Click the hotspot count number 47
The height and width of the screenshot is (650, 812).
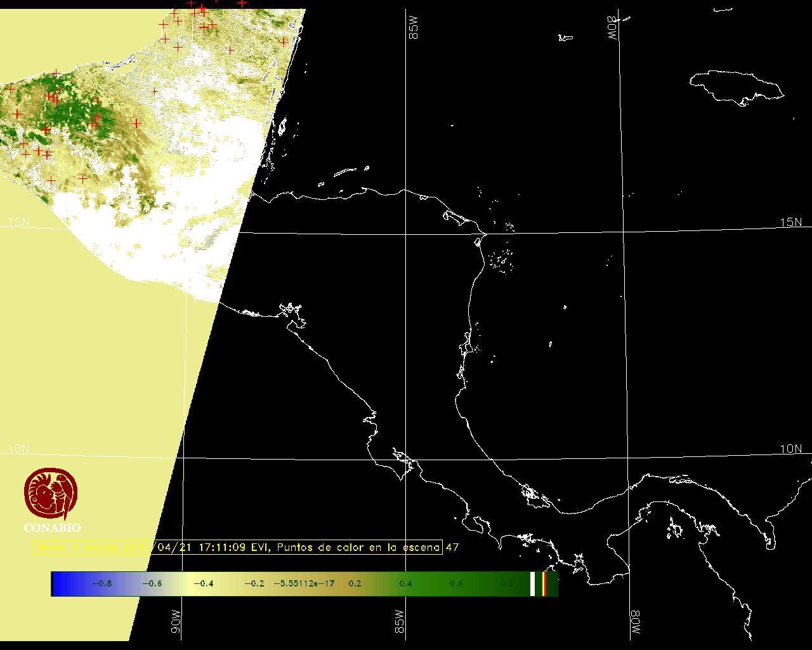(x=452, y=547)
